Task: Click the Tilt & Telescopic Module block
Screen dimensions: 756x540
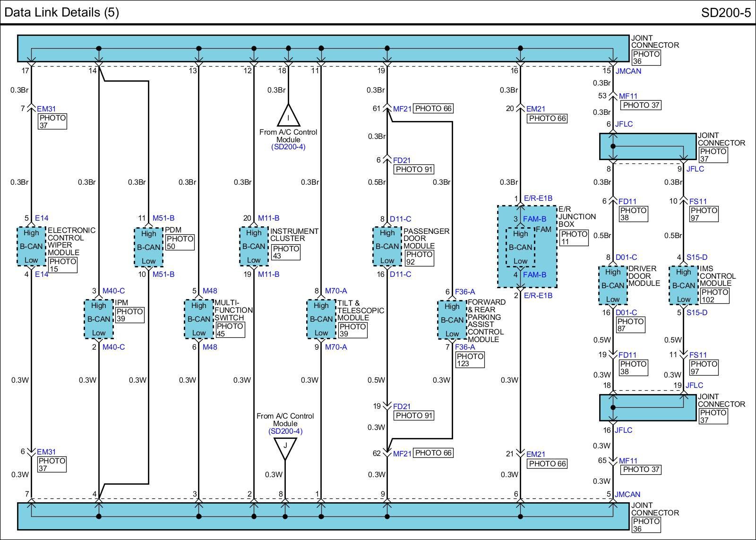Action: pos(321,319)
